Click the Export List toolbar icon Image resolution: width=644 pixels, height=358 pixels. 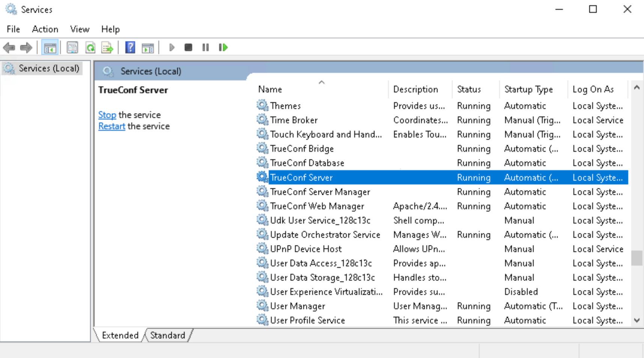(x=107, y=48)
